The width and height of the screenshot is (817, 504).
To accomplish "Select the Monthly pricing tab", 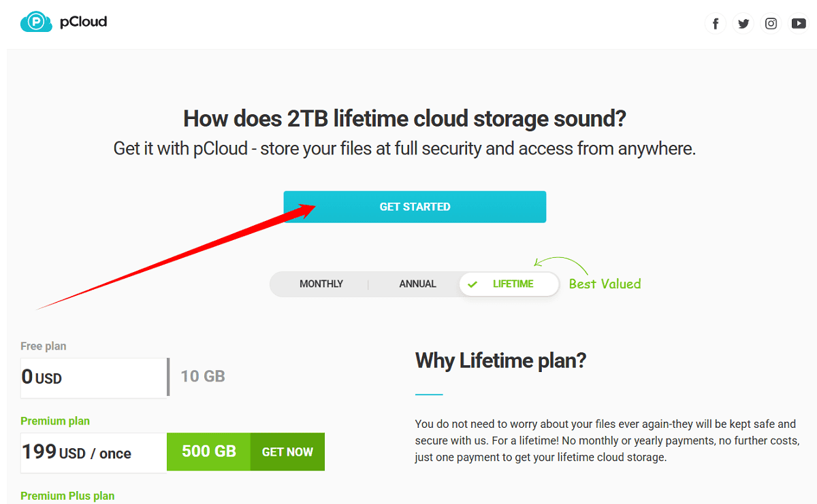I will click(x=321, y=284).
